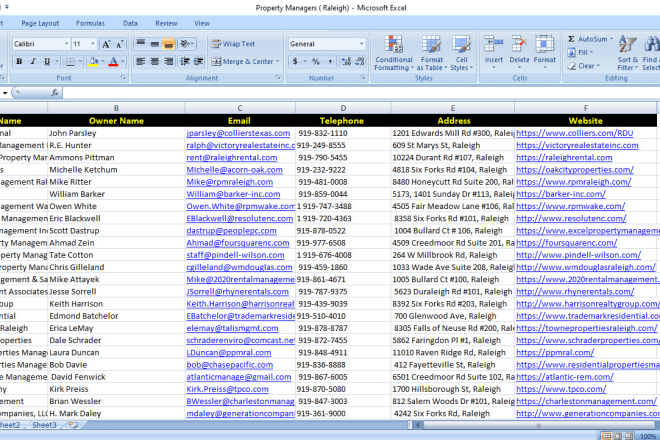Apply the red Font Color
The width and height of the screenshot is (660, 440).
(x=113, y=62)
